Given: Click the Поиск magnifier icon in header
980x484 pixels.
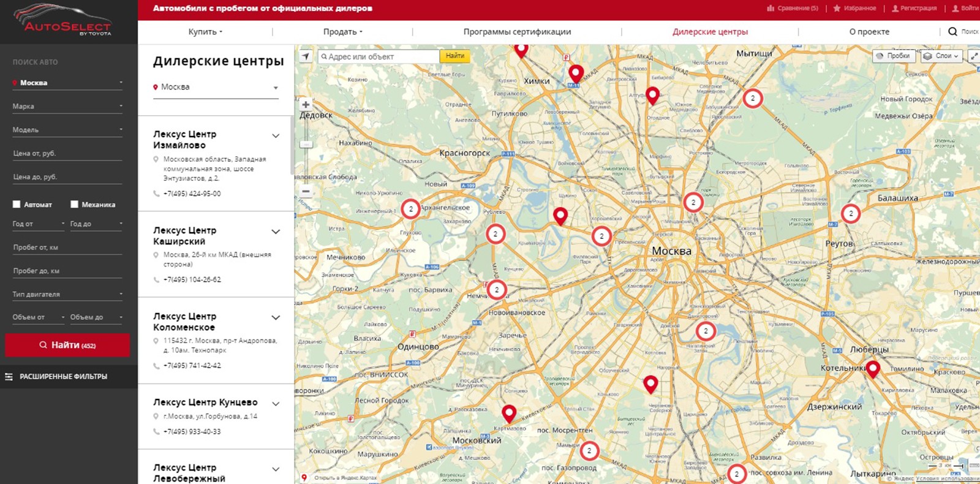Looking at the screenshot, I should click(953, 32).
